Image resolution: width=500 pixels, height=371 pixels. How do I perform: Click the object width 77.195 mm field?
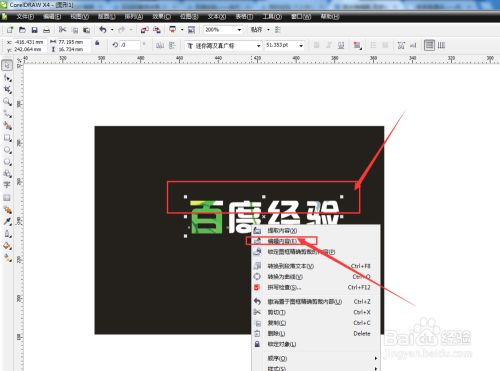click(74, 42)
